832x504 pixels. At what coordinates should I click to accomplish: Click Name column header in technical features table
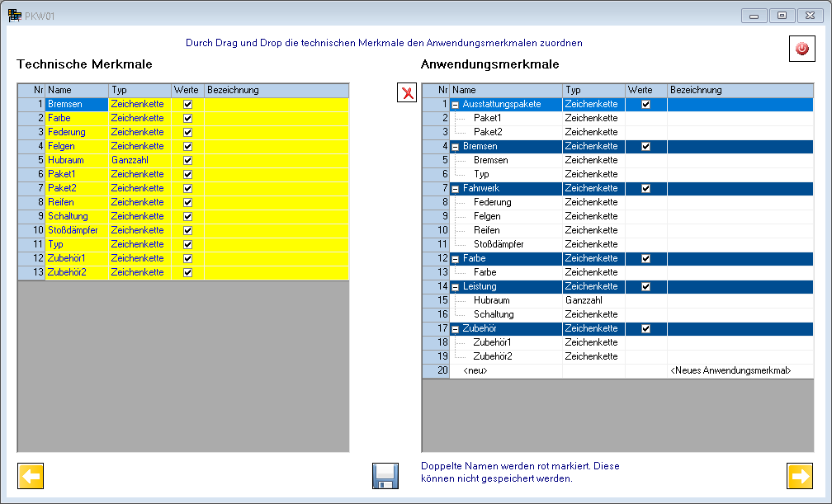click(x=76, y=90)
